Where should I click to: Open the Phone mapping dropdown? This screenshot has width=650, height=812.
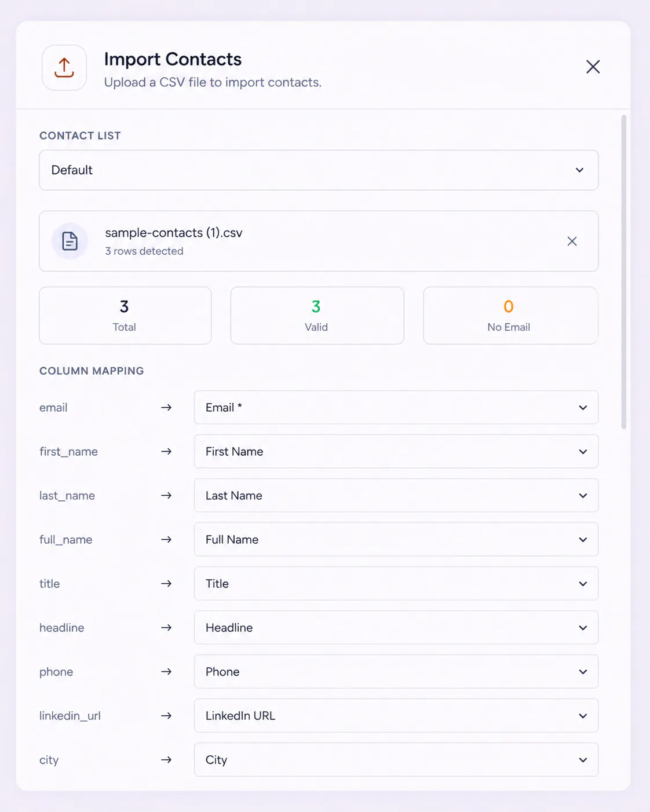pos(396,672)
